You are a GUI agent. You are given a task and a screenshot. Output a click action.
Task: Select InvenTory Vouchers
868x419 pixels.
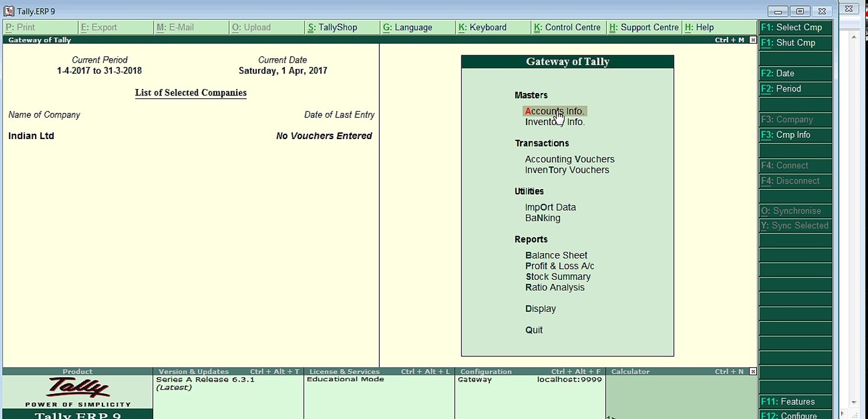pyautogui.click(x=567, y=170)
